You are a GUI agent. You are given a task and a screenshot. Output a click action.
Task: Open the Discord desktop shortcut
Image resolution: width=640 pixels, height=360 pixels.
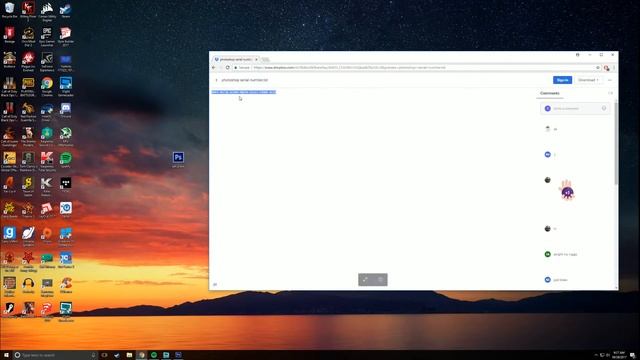pos(66,110)
